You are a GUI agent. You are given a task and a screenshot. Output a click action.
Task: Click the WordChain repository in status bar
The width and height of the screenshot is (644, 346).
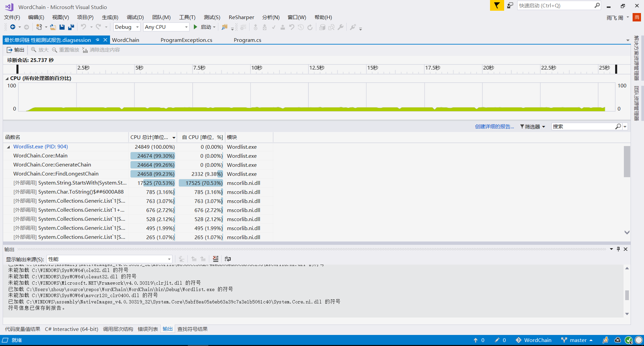tap(534, 340)
